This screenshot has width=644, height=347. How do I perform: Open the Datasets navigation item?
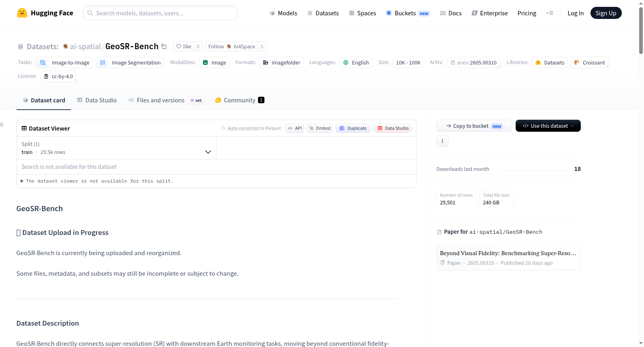point(323,13)
